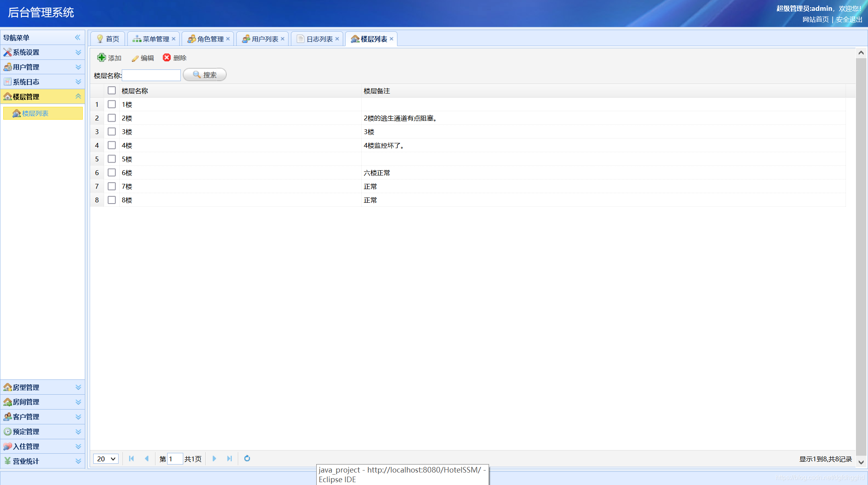
Task: Open 楼层列表 item in sidebar
Action: point(43,113)
